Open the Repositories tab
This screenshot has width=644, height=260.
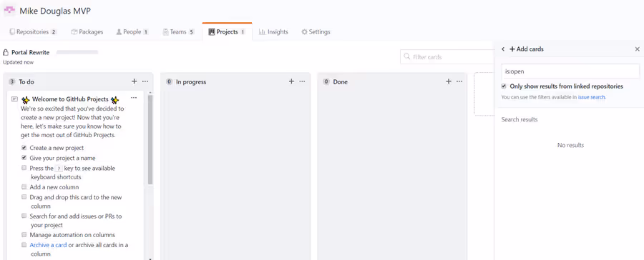[x=33, y=31]
